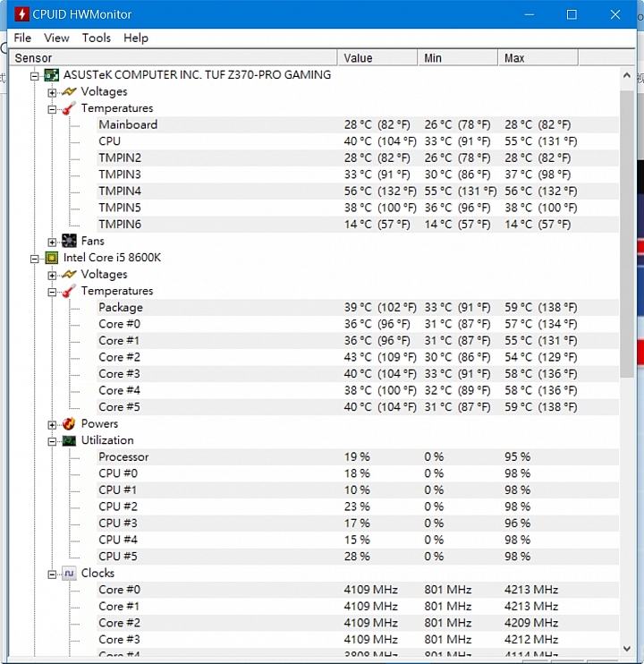
Task: Collapse the Intel Core i5 8600K node
Action: 35,259
